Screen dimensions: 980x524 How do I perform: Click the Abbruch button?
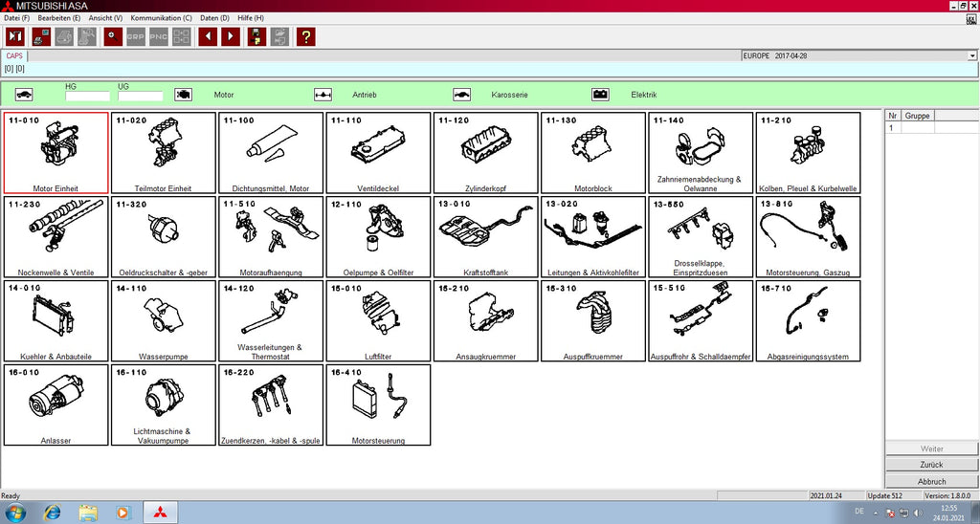coord(929,481)
